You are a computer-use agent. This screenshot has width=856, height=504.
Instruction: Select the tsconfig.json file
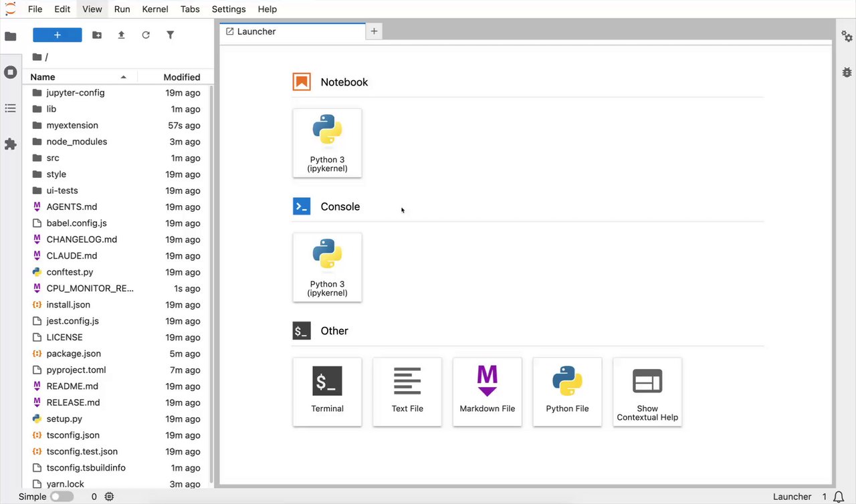tap(116, 435)
